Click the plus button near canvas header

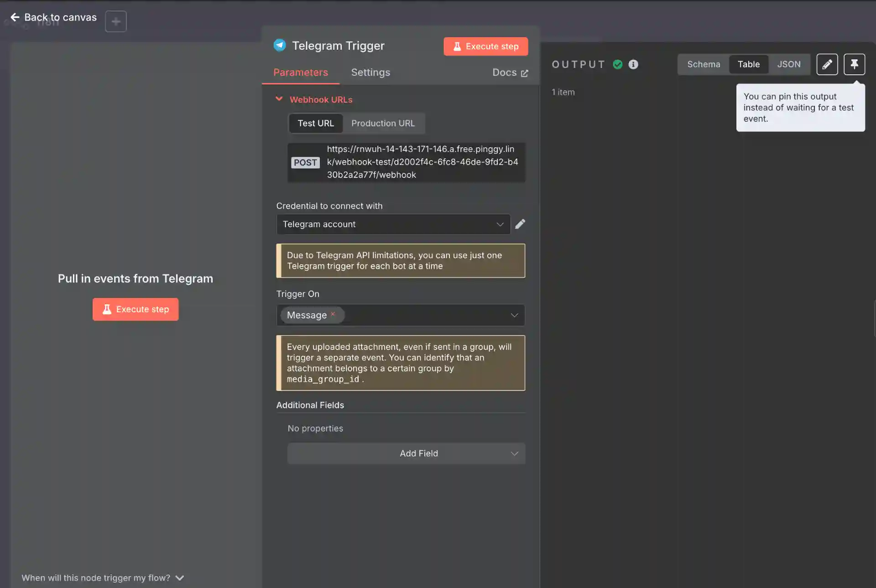pyautogui.click(x=116, y=21)
